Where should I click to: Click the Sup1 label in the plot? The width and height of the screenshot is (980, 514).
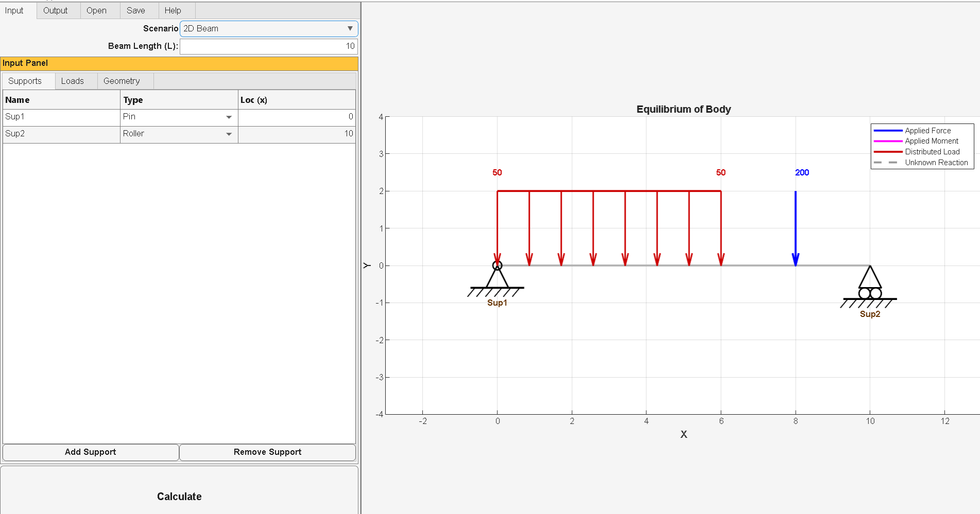[497, 303]
